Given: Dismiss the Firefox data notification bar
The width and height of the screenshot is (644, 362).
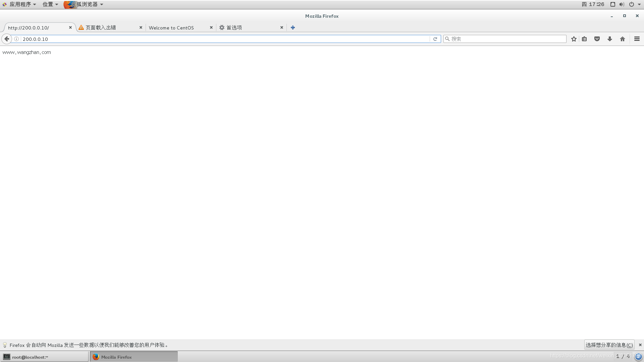Looking at the screenshot, I should pos(640,345).
